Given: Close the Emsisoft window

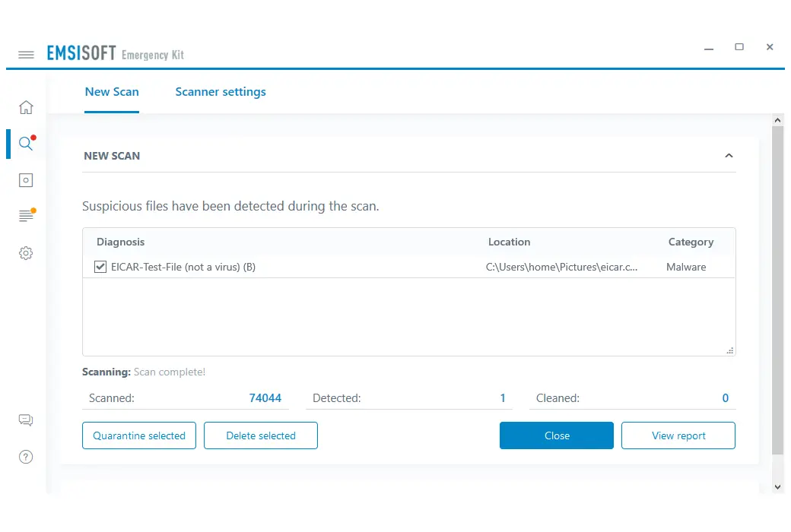Looking at the screenshot, I should [x=769, y=47].
